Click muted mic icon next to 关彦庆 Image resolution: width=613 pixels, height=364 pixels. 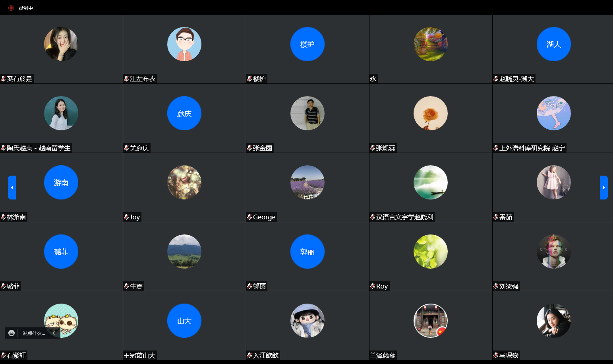pos(126,148)
